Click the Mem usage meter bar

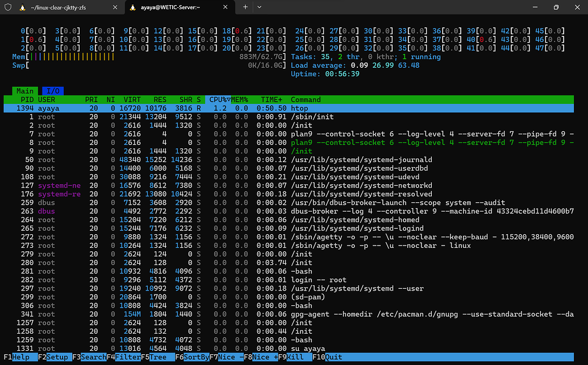click(149, 57)
